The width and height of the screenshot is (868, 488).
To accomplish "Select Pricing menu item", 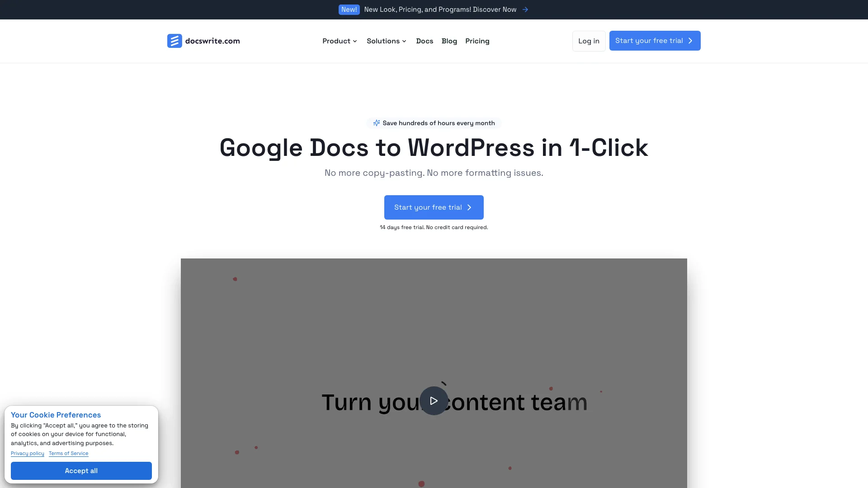I will 477,41.
